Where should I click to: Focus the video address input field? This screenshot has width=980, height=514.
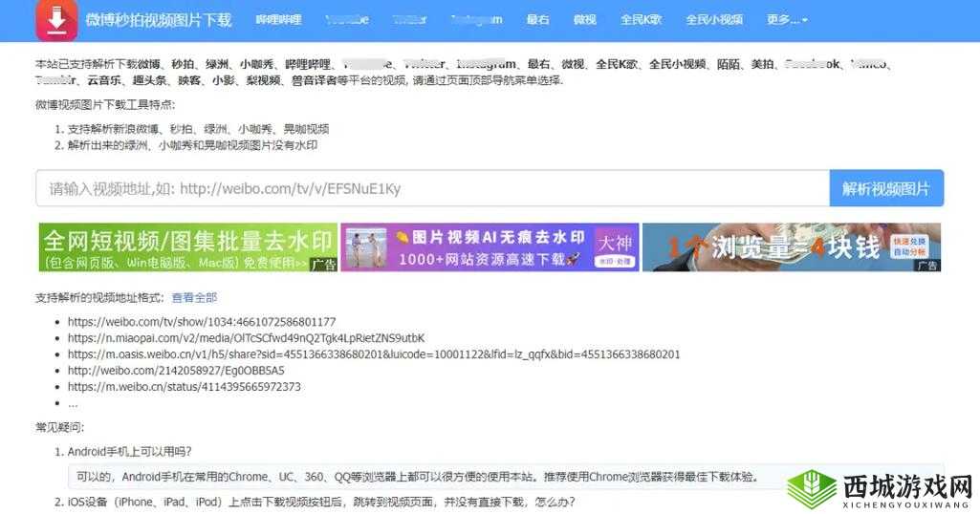[432, 188]
